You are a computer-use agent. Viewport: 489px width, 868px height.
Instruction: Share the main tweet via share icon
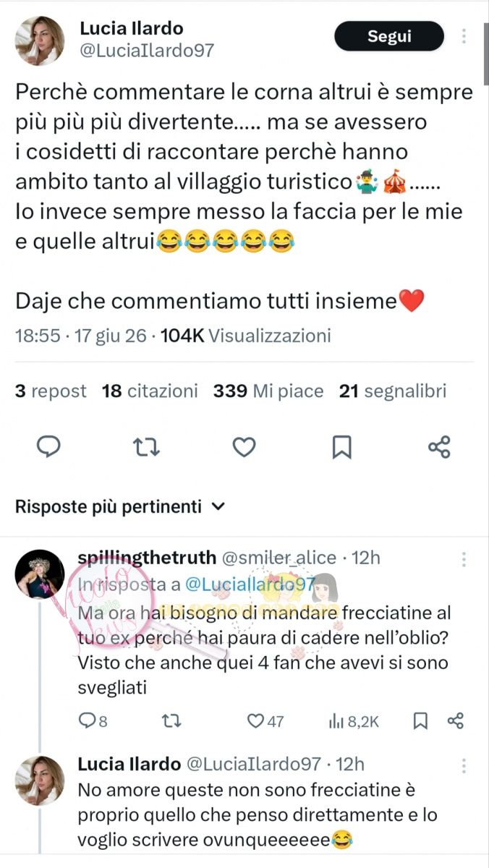coord(440,447)
